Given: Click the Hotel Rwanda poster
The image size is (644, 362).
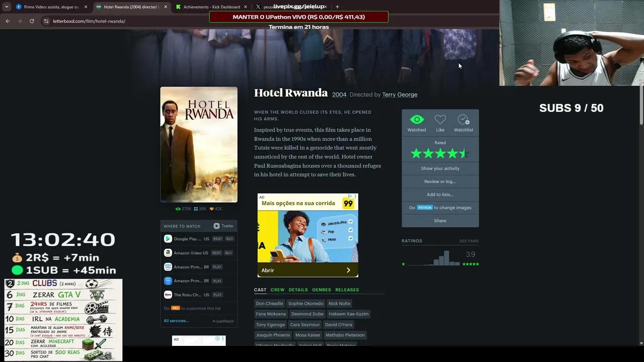Looking at the screenshot, I should pyautogui.click(x=199, y=145).
